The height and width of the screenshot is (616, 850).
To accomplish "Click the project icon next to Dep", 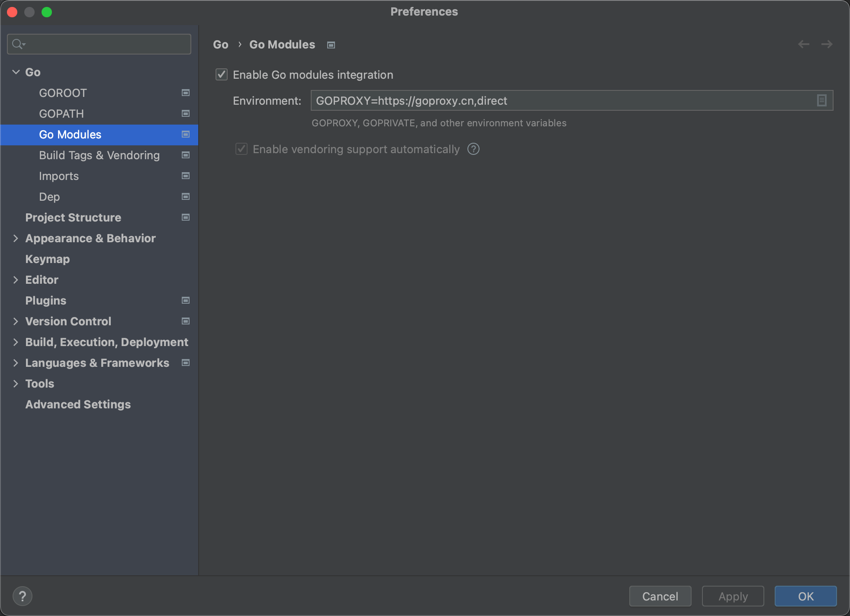I will (x=186, y=196).
